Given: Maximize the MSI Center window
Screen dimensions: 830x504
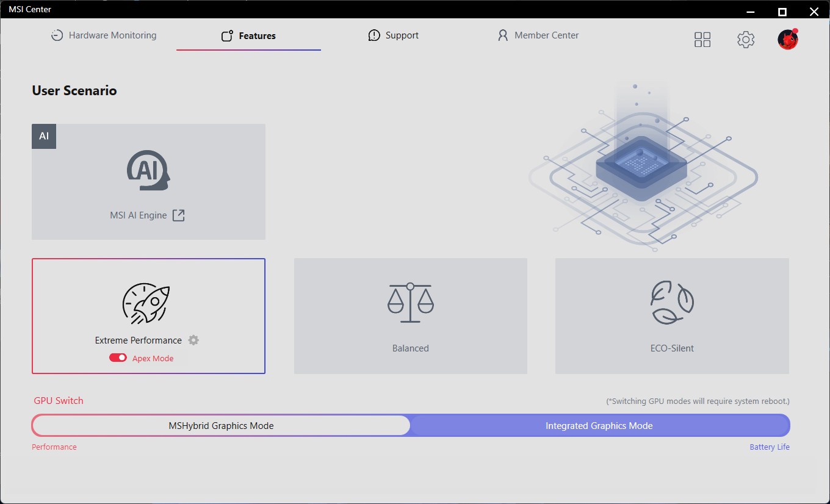Looking at the screenshot, I should (782, 11).
